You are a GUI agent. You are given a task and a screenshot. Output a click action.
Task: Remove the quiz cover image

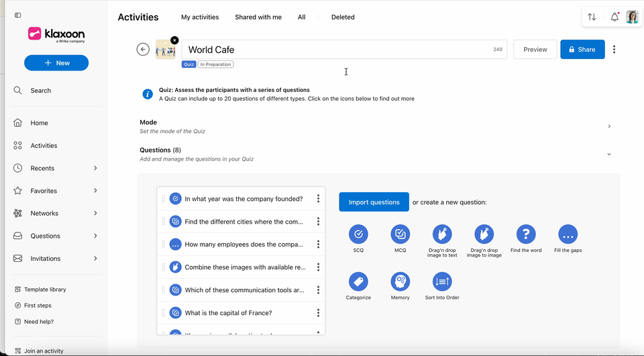[x=174, y=40]
